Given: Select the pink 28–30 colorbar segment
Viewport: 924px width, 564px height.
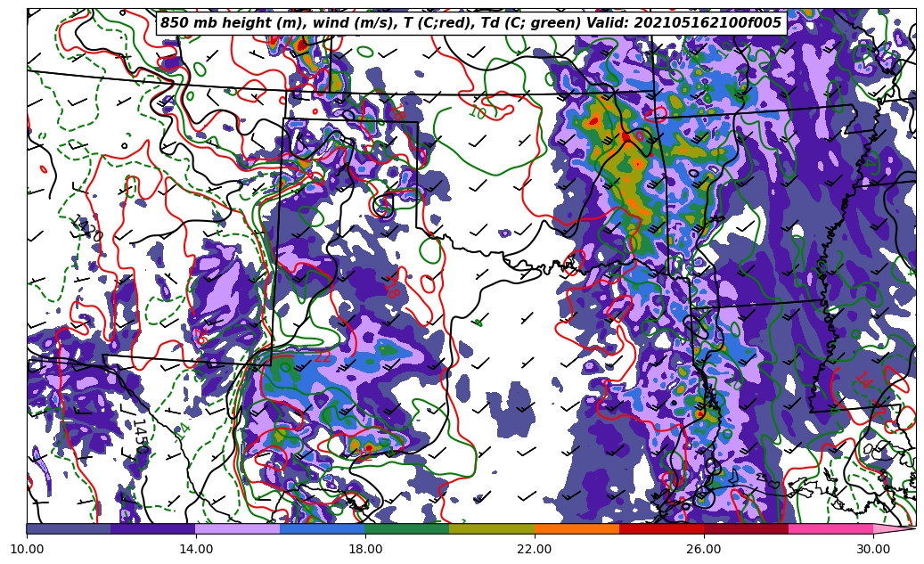Looking at the screenshot, I should tap(831, 528).
